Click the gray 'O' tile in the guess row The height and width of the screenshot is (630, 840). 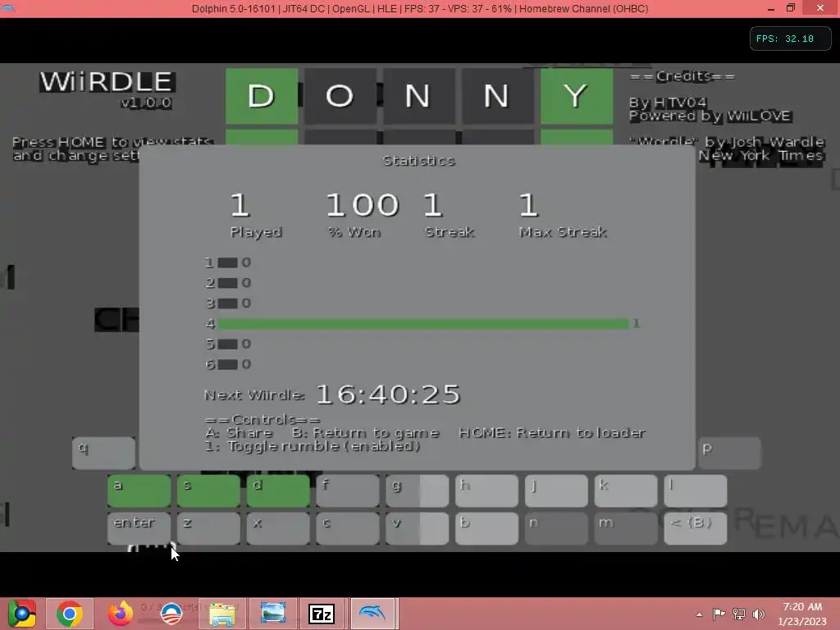(x=340, y=97)
